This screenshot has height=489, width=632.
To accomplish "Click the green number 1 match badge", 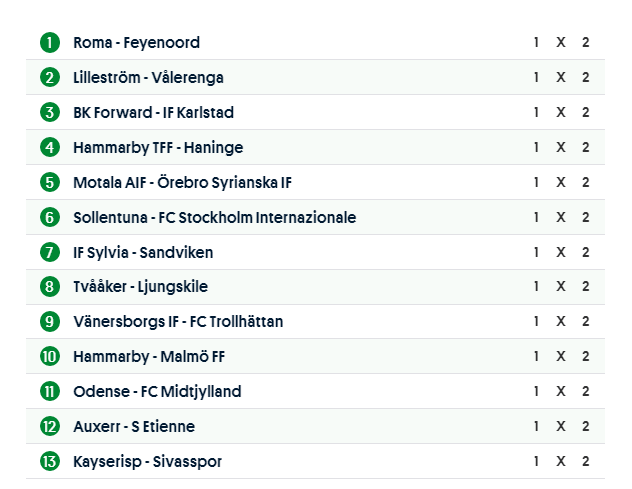I will [50, 43].
